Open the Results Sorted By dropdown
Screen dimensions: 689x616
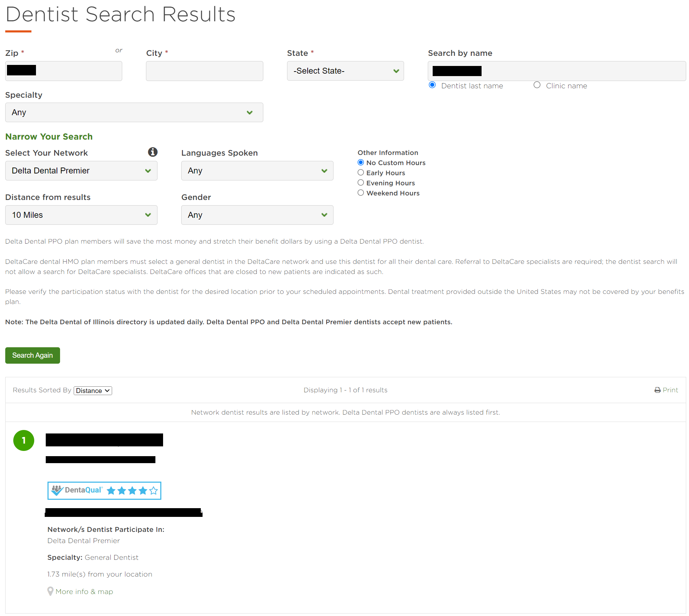pos(93,391)
